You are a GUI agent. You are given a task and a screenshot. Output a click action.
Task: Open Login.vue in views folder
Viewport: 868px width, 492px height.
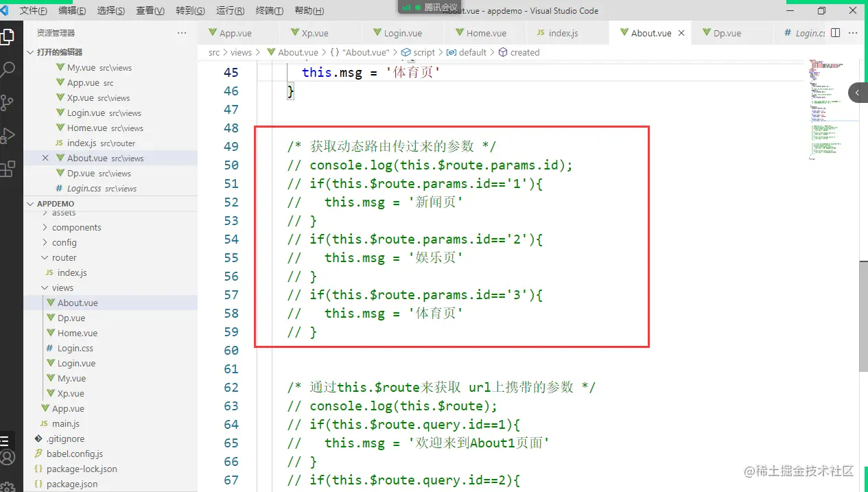click(x=110, y=363)
